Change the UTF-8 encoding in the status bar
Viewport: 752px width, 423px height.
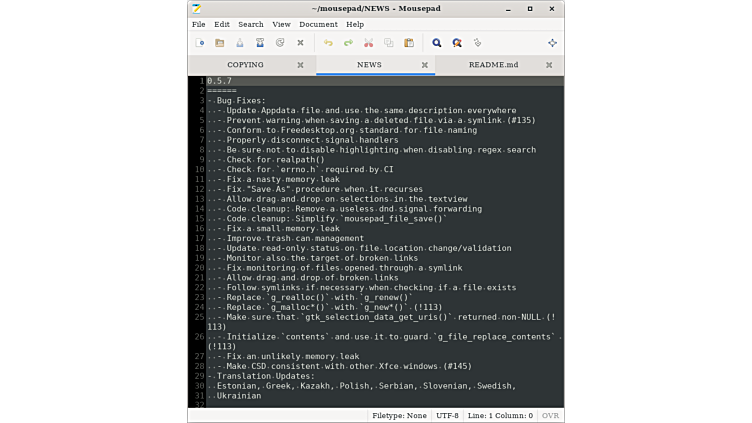coord(448,415)
